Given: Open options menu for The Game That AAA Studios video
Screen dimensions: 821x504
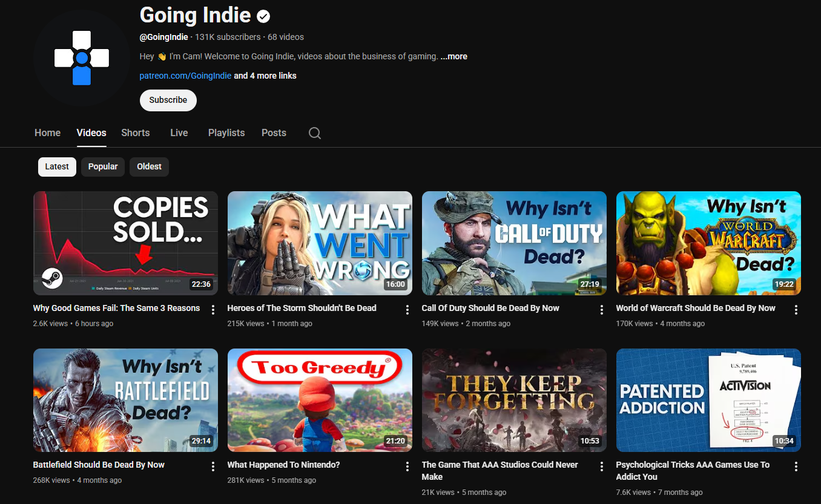Looking at the screenshot, I should pyautogui.click(x=602, y=466).
